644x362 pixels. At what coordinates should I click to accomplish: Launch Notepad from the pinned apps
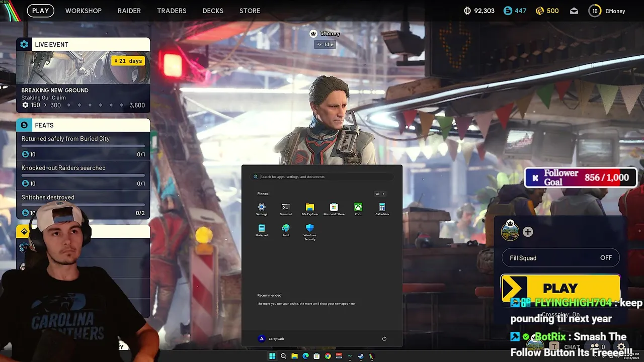[262, 230]
